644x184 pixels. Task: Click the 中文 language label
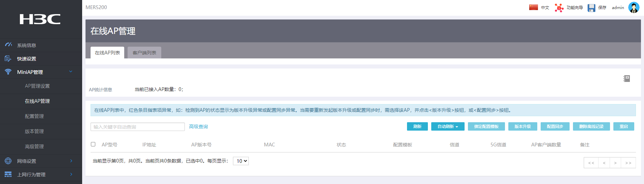(545, 7)
